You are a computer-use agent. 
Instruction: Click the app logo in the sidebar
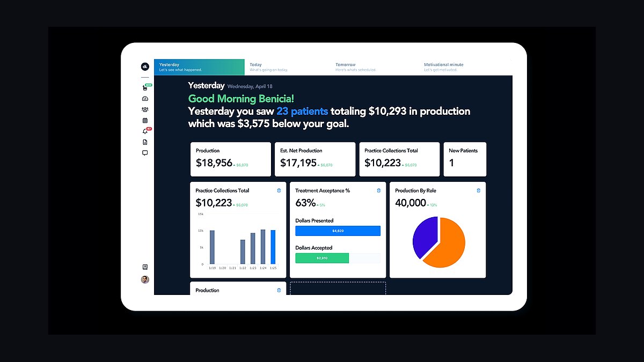click(145, 66)
